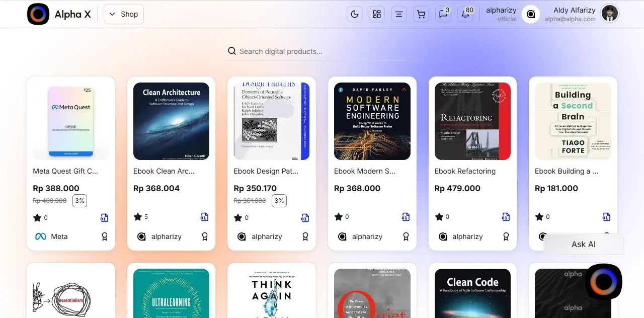Open chat messages with 3 unread
Image resolution: width=644 pixels, height=318 pixels.
443,14
